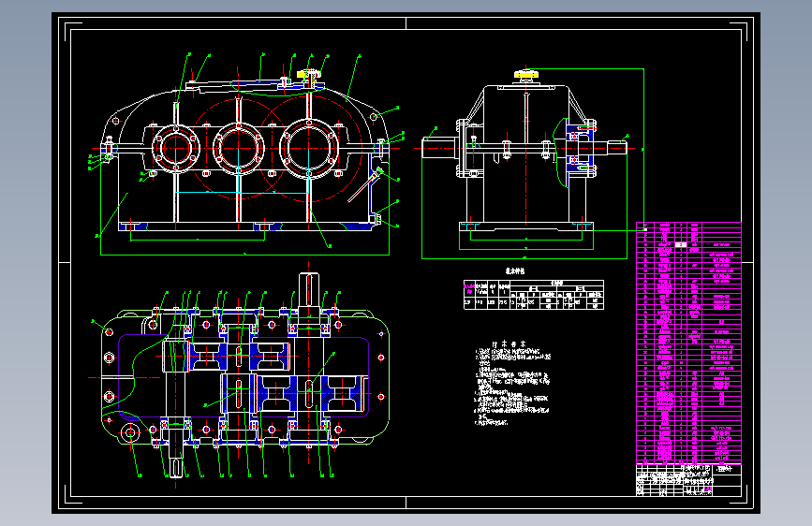The image size is (812, 526).
Task: Click the white characteristics table under the heading
Action: pyautogui.click(x=534, y=295)
